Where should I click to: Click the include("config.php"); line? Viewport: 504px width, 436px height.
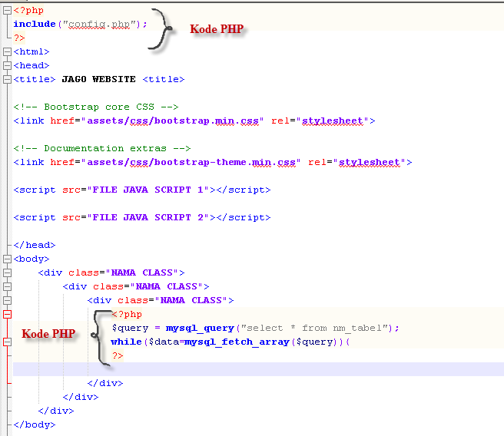tap(81, 24)
